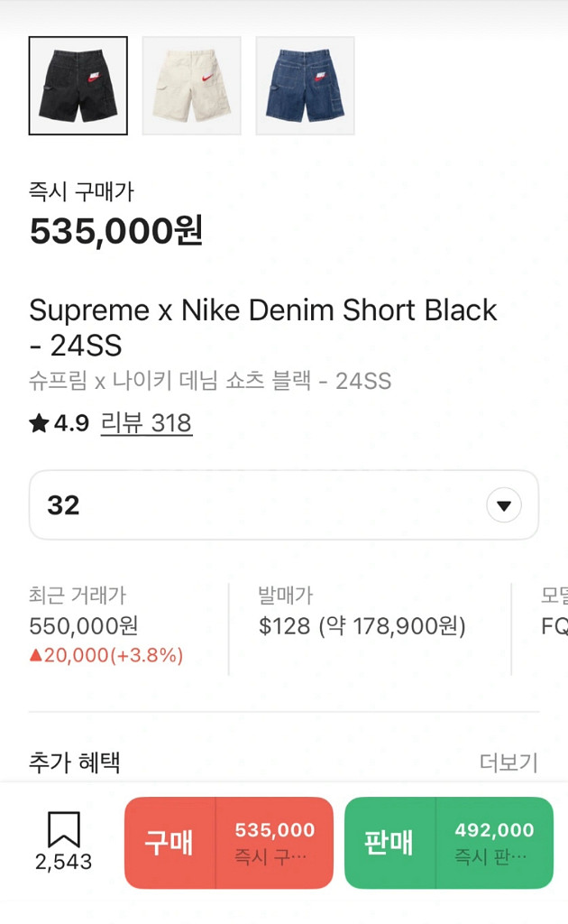Select the black denim shorts thumbnail
This screenshot has width=568, height=924.
click(78, 86)
